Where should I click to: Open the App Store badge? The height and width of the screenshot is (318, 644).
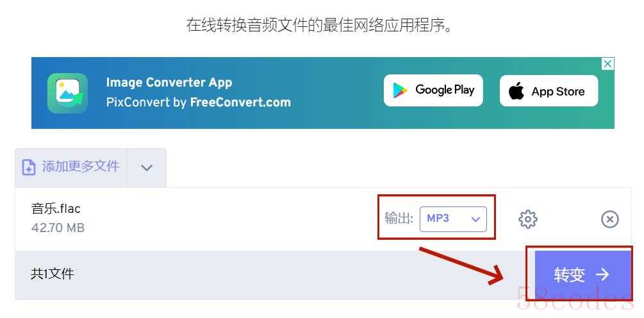pyautogui.click(x=549, y=91)
